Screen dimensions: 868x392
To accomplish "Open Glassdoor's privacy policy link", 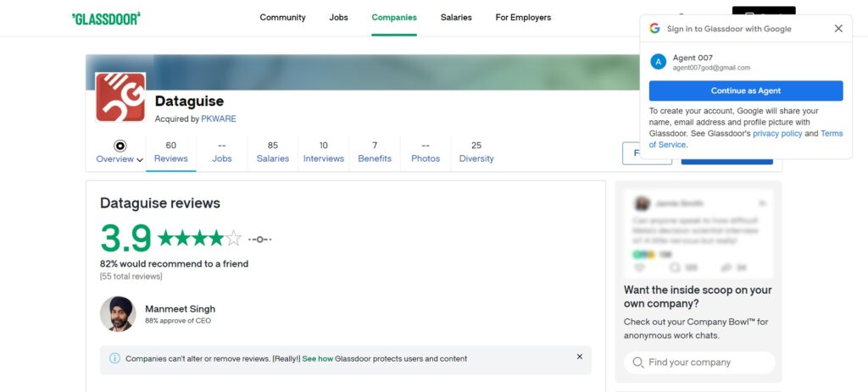I will (x=777, y=134).
